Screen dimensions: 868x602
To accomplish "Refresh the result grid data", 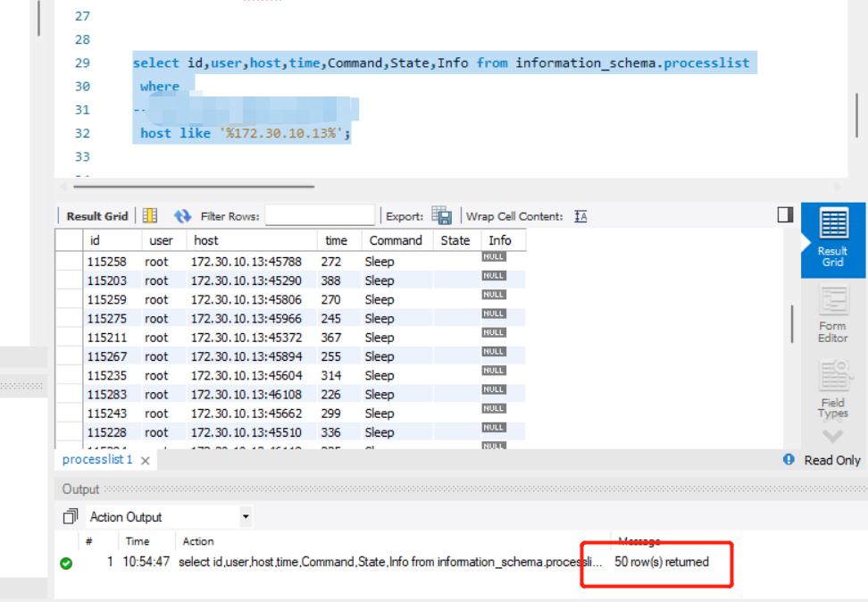I will point(182,214).
